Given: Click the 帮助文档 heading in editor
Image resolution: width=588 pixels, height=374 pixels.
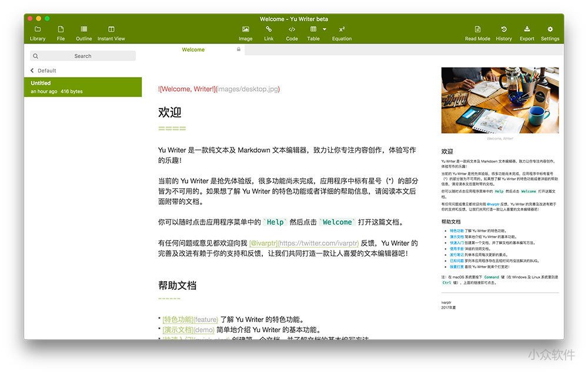Looking at the screenshot, I should (177, 285).
